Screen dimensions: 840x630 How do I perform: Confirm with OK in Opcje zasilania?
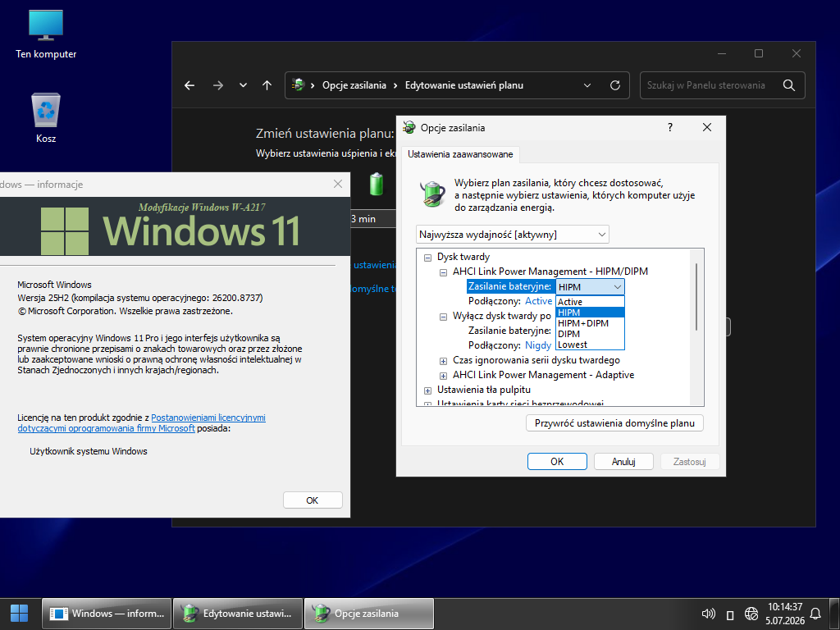coord(557,462)
